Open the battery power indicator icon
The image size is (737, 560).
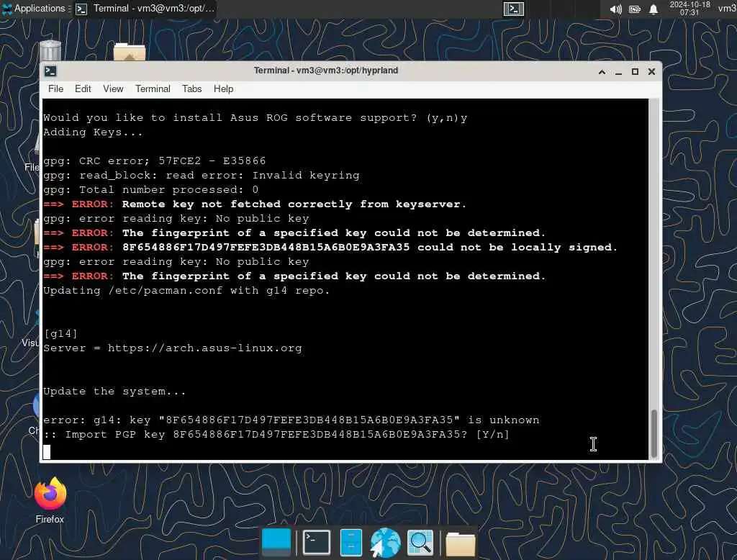(x=635, y=9)
